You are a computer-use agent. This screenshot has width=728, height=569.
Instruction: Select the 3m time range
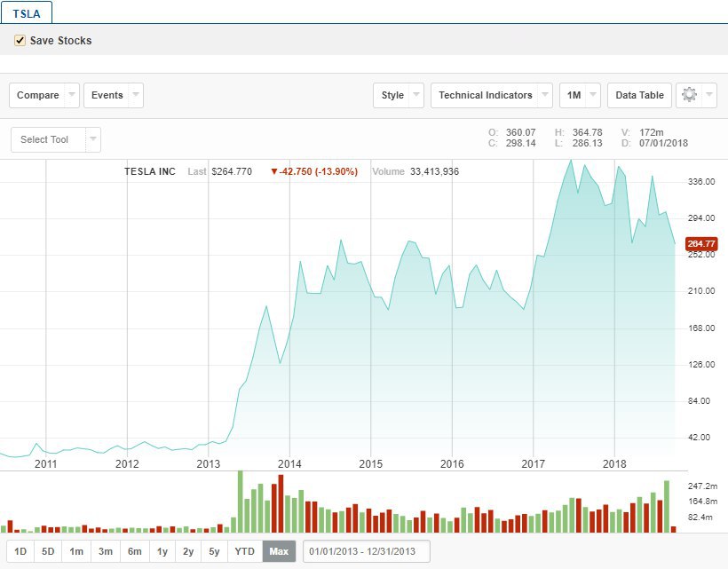106,551
